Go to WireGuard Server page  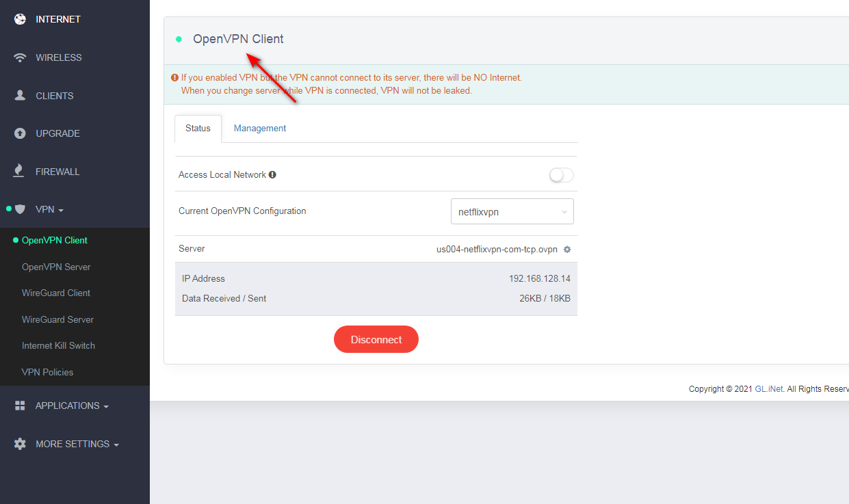tap(57, 319)
